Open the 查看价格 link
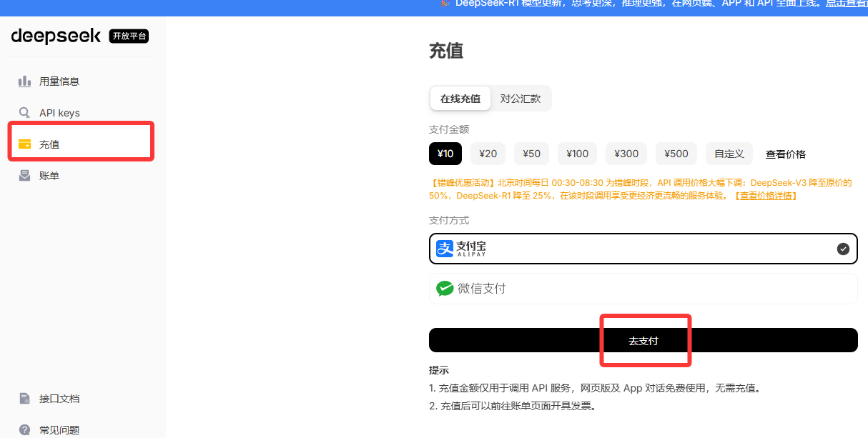868x438 pixels. click(x=786, y=154)
